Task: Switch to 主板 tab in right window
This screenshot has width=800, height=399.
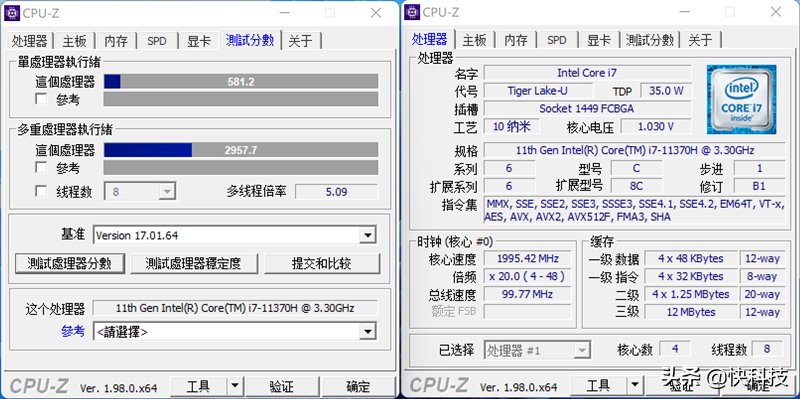Action: (474, 40)
